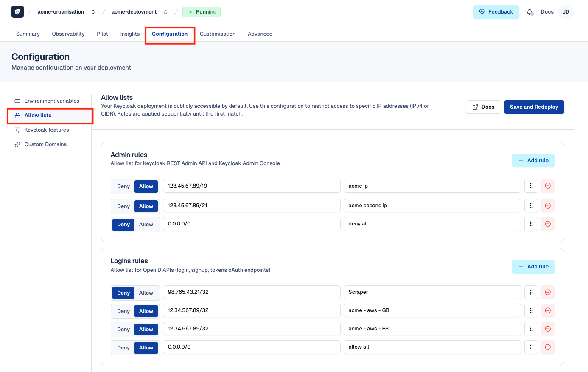Click drag handle of 'allow all' rule

pos(531,347)
